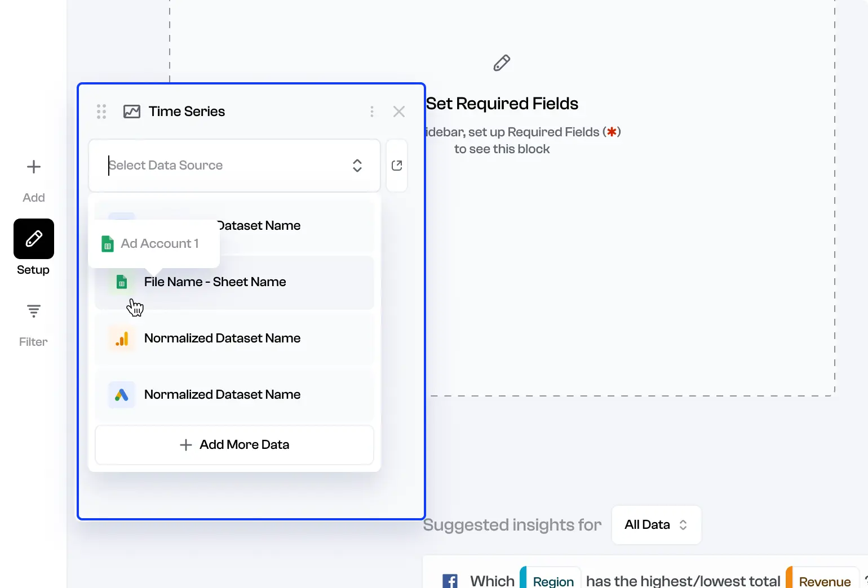The width and height of the screenshot is (868, 588).
Task: Open the All Data dropdown
Action: pos(656,524)
